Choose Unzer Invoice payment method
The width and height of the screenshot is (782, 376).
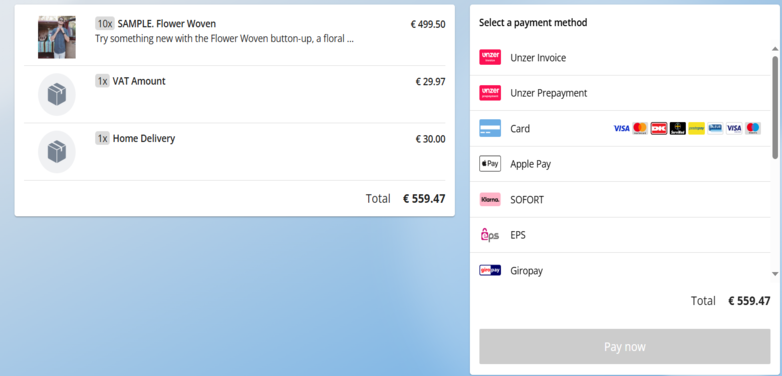tap(621, 58)
